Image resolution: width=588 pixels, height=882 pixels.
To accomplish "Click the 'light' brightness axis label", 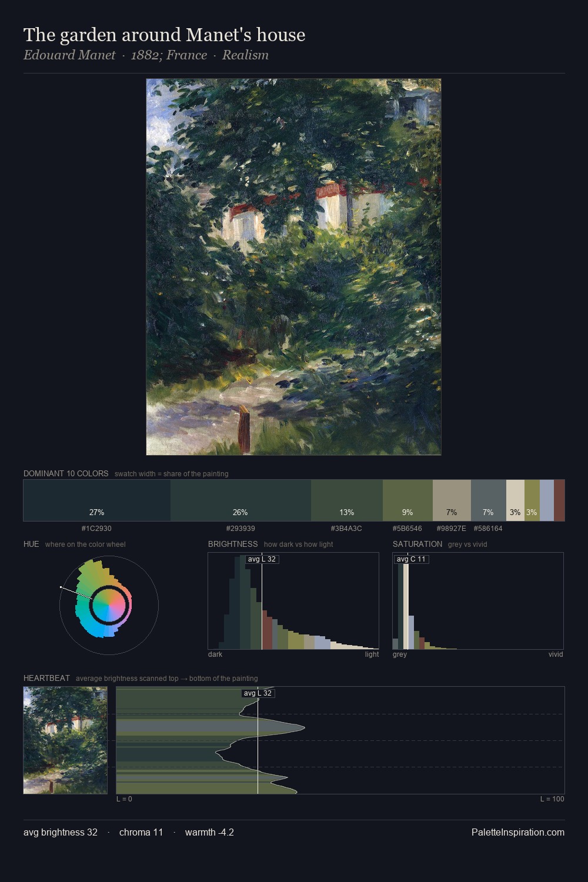I will click(x=372, y=654).
